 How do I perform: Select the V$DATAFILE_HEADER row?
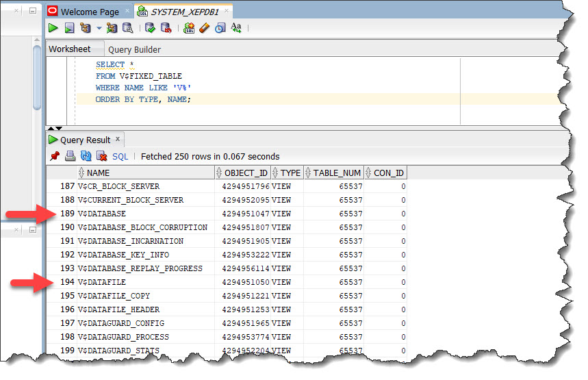coord(227,309)
